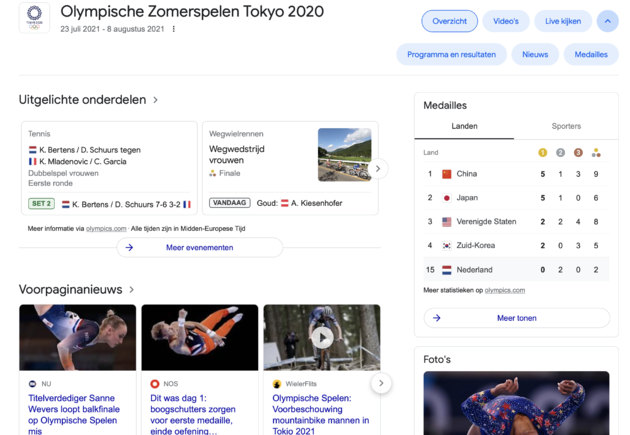Viewport: 630px width, 435px height.
Task: Open the NOS gymnast article image
Action: [x=200, y=337]
